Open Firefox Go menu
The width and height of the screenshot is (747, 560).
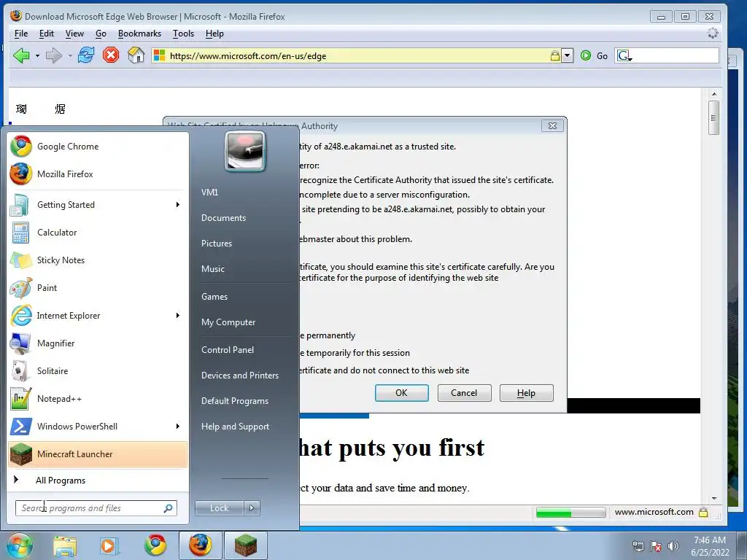tap(101, 34)
